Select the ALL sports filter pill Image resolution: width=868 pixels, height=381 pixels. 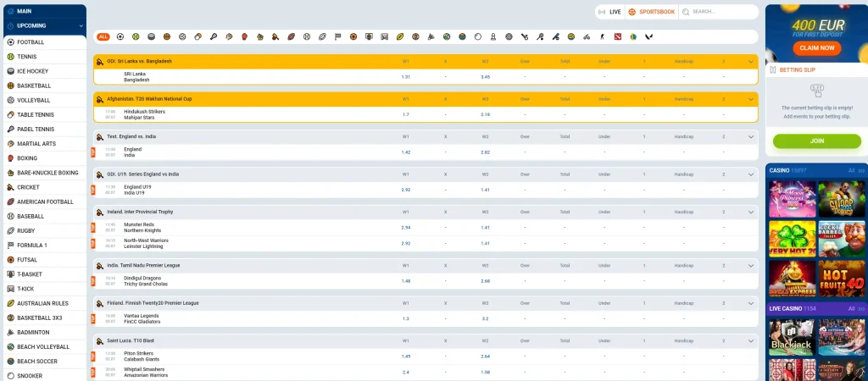click(x=103, y=36)
